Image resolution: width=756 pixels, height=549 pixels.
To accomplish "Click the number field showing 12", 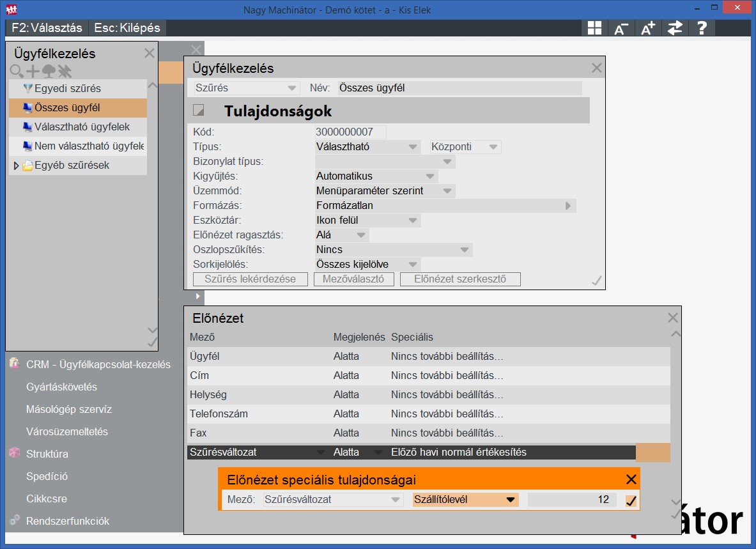I will [571, 500].
